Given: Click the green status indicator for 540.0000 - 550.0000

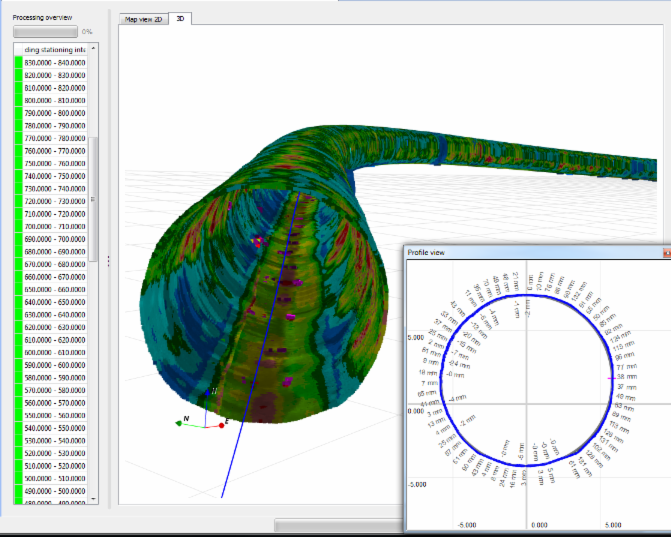Looking at the screenshot, I should (x=18, y=428).
